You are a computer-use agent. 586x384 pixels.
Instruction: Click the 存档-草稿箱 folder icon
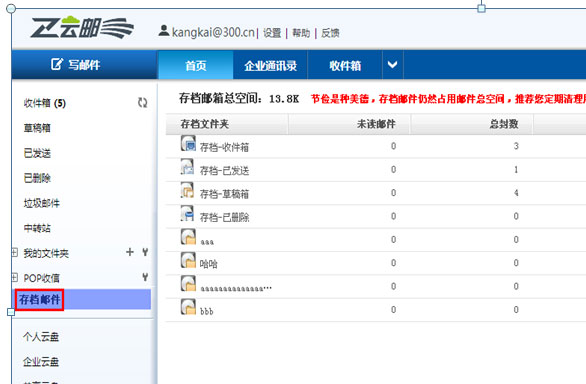188,190
